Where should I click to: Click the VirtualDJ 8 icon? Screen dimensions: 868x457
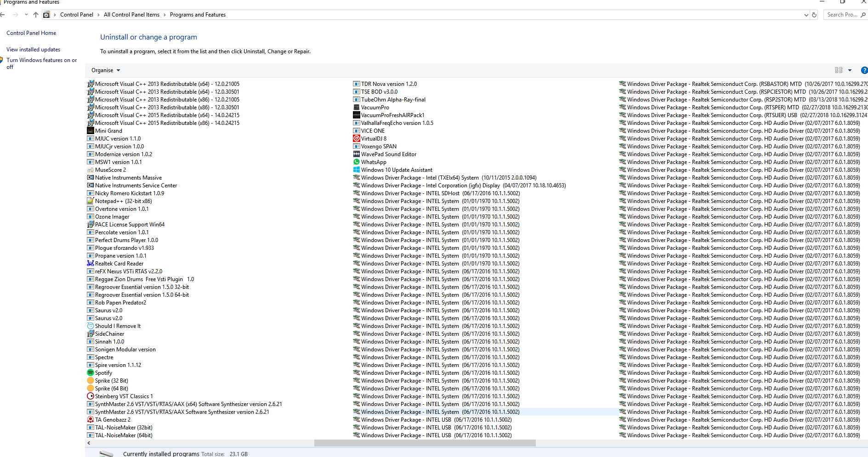pos(357,138)
